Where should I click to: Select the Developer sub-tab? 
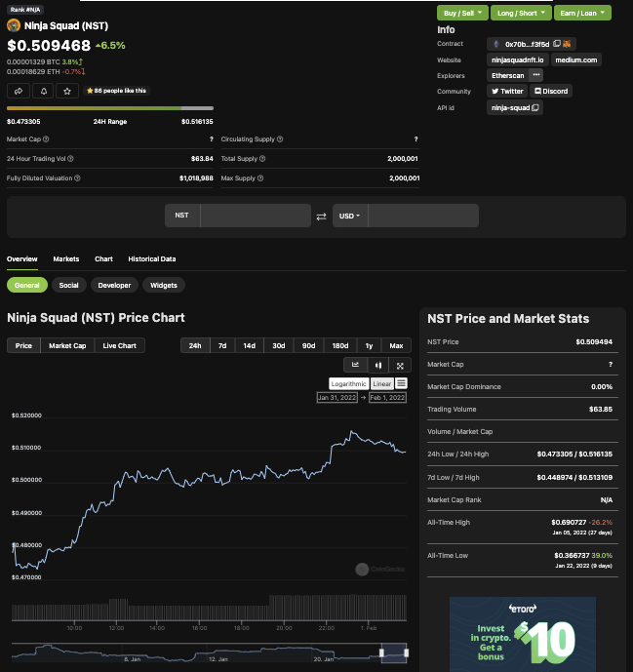coord(114,285)
